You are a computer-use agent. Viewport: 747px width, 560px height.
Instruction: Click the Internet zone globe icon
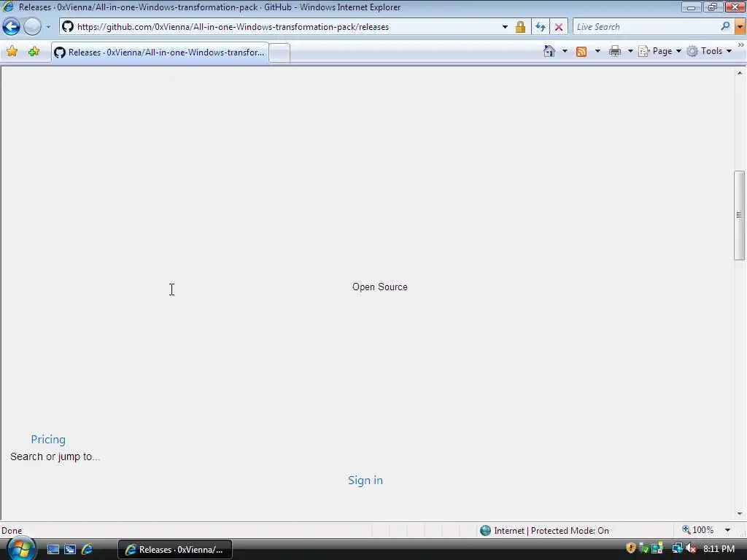coord(485,531)
